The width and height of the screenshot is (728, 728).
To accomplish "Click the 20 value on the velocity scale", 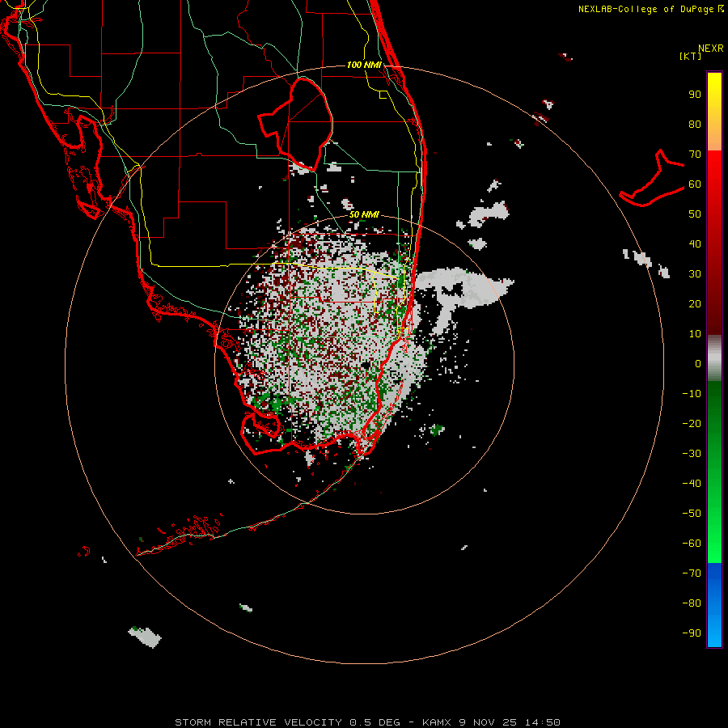I will coord(695,303).
